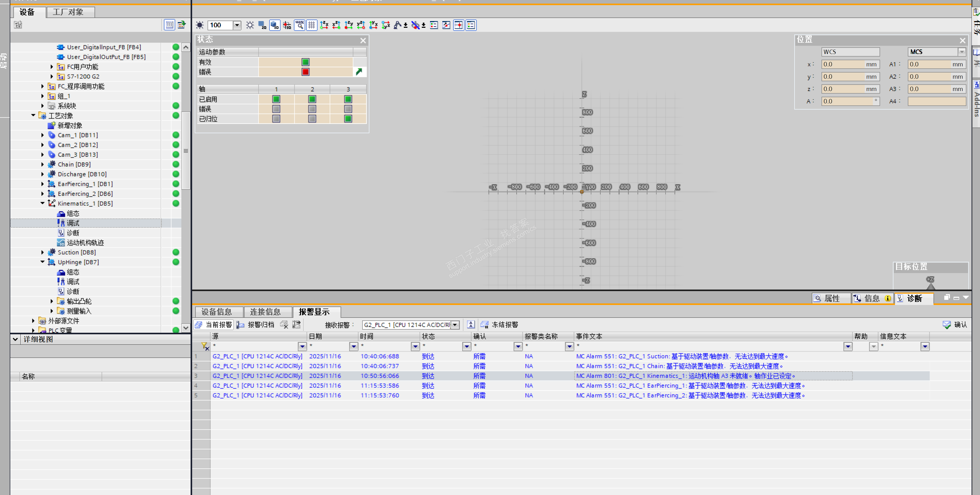Collapse the Kinematics_1 [DB5] tree node
Image resolution: width=980 pixels, height=495 pixels.
pos(43,203)
